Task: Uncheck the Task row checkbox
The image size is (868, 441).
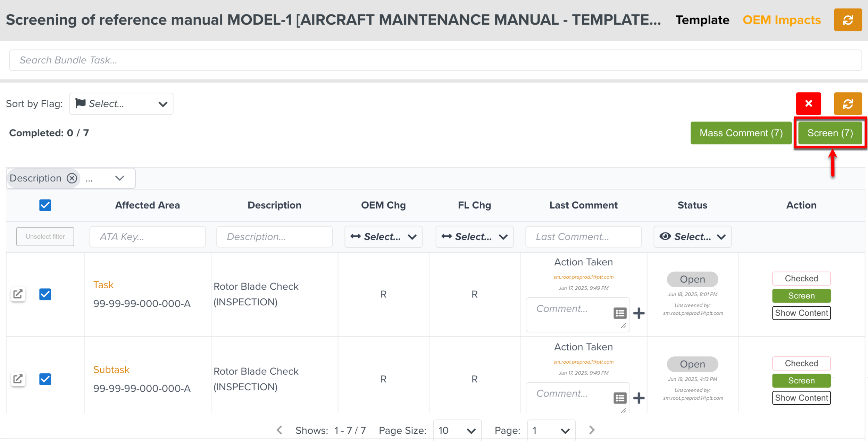Action: (45, 294)
